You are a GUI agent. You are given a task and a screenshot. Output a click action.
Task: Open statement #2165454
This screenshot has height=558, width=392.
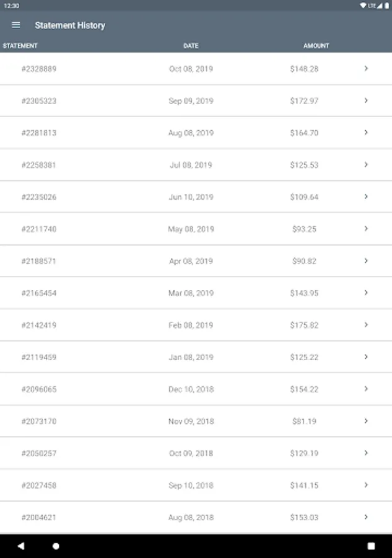tap(39, 293)
